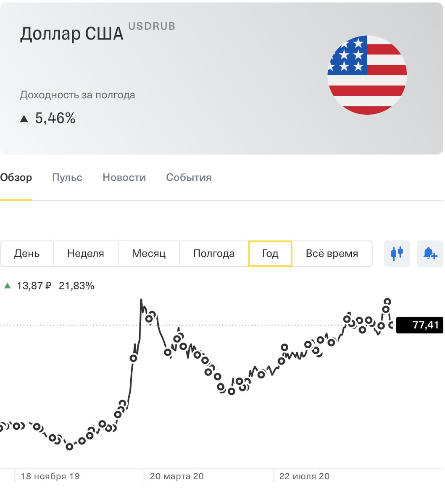The width and height of the screenshot is (445, 504).
Task: Click the 18 ноября 19 axis date
Action: point(50,476)
